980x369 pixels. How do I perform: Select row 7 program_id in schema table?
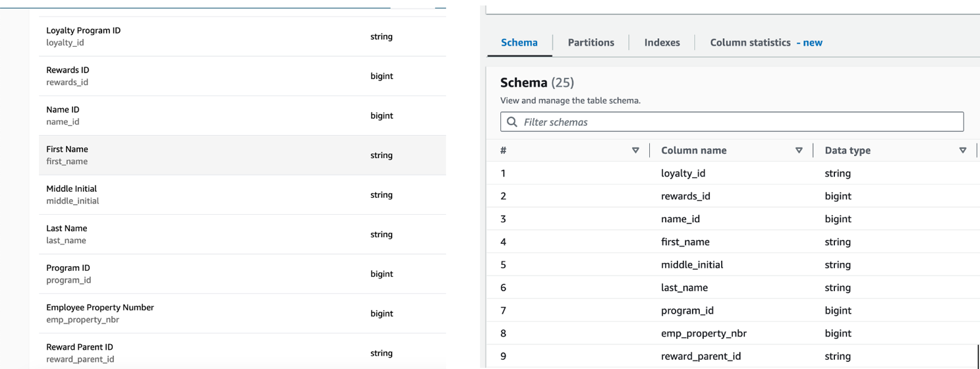coord(687,310)
